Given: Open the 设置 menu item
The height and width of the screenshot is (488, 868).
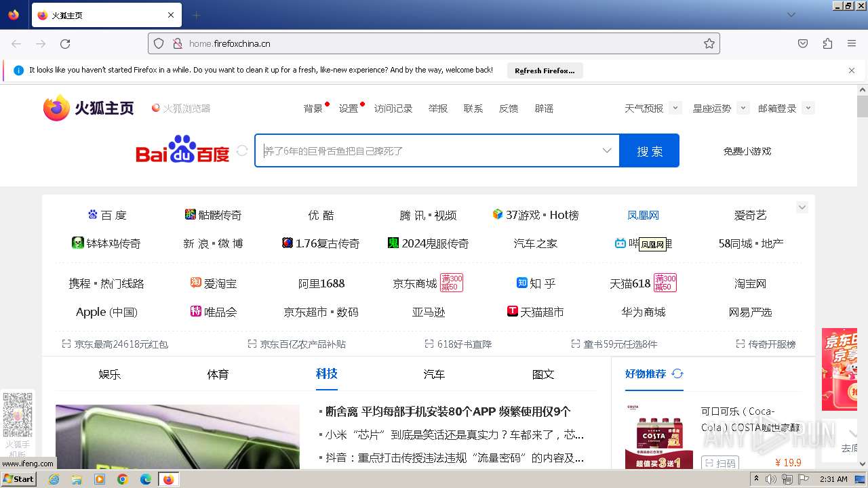Looking at the screenshot, I should tap(349, 108).
